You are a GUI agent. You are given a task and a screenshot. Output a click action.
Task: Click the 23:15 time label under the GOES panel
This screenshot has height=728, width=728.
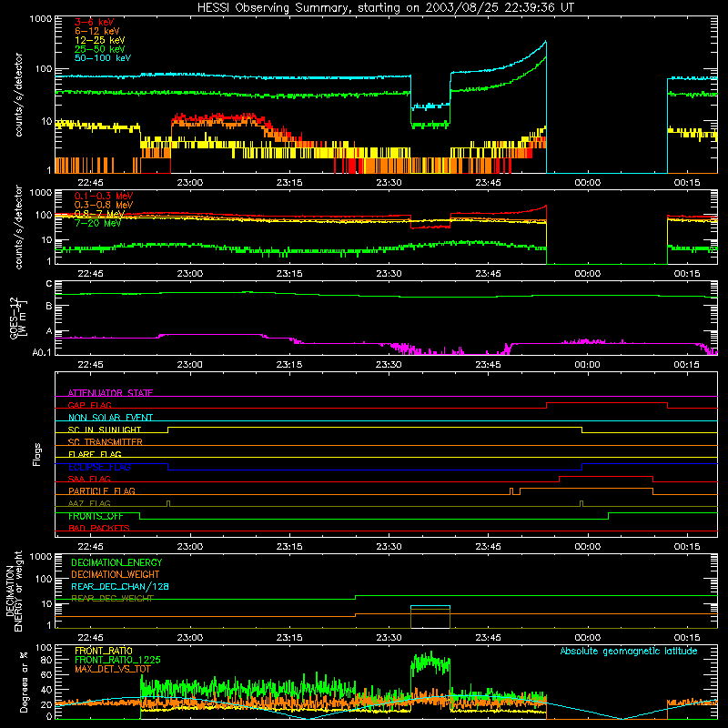pyautogui.click(x=289, y=365)
